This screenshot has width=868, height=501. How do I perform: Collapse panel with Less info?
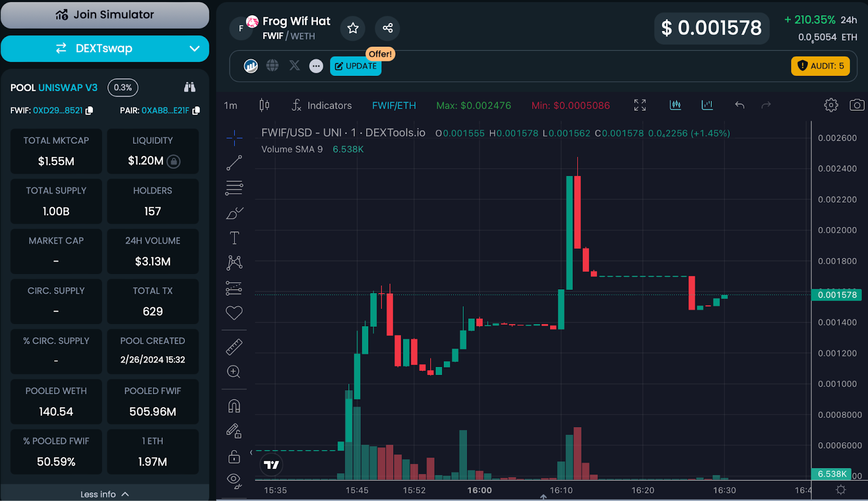[x=105, y=494]
